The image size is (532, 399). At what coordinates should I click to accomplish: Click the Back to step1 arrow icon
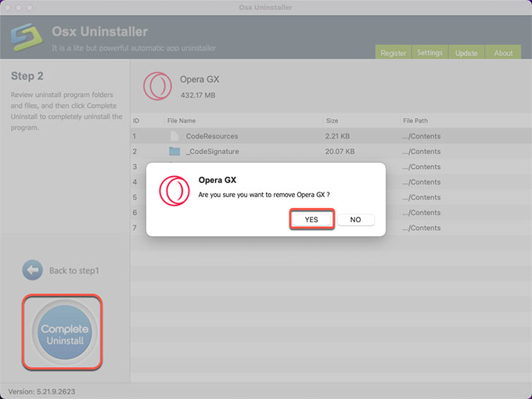32,271
